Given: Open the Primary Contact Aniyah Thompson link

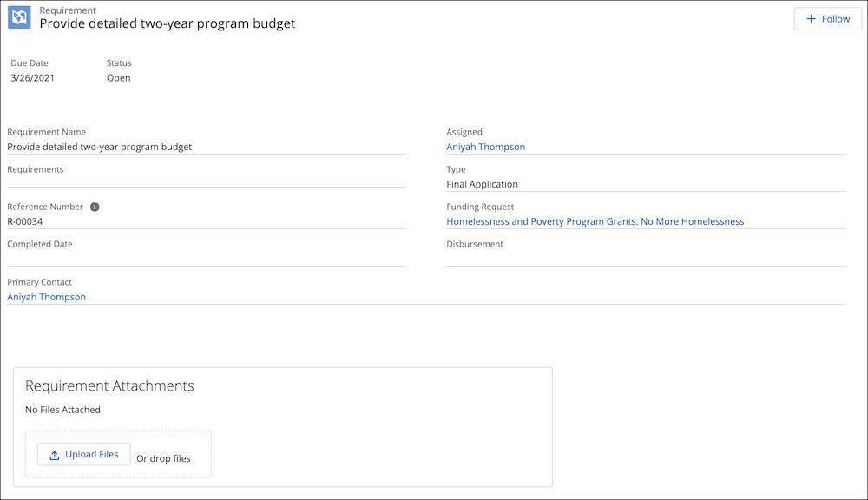Looking at the screenshot, I should pos(47,297).
